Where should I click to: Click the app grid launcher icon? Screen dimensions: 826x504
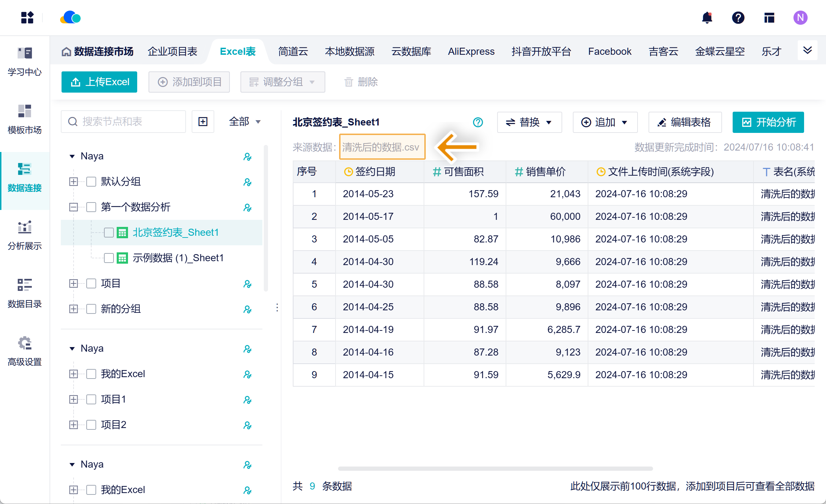pyautogui.click(x=27, y=18)
